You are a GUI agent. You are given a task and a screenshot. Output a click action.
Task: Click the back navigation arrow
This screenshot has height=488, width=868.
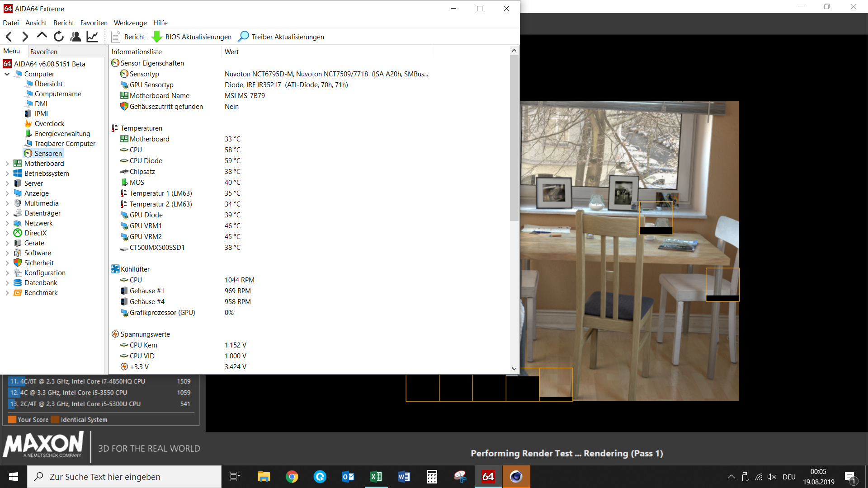click(x=9, y=37)
